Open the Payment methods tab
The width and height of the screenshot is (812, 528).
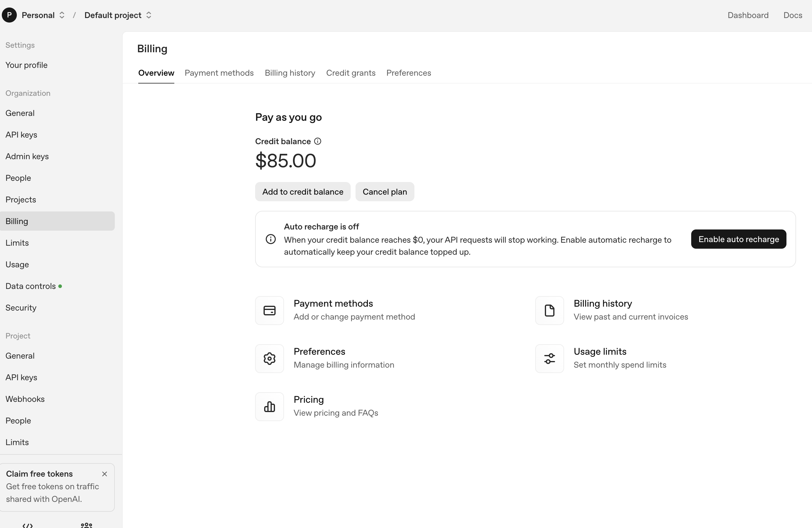click(219, 73)
